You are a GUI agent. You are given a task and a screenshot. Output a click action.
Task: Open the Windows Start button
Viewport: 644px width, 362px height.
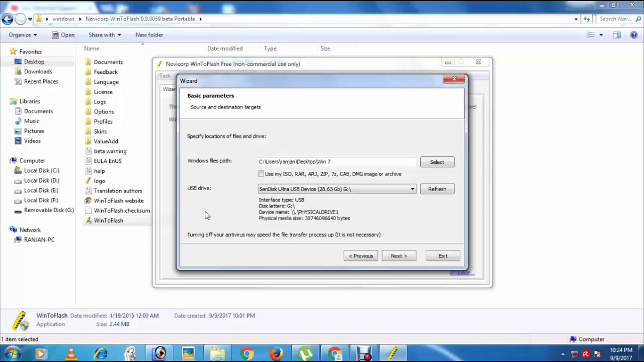pyautogui.click(x=11, y=353)
